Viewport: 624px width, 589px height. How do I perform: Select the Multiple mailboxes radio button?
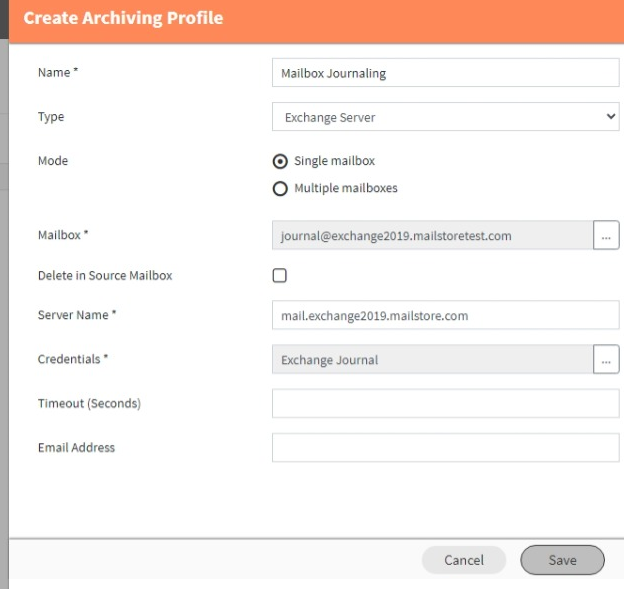[280, 188]
